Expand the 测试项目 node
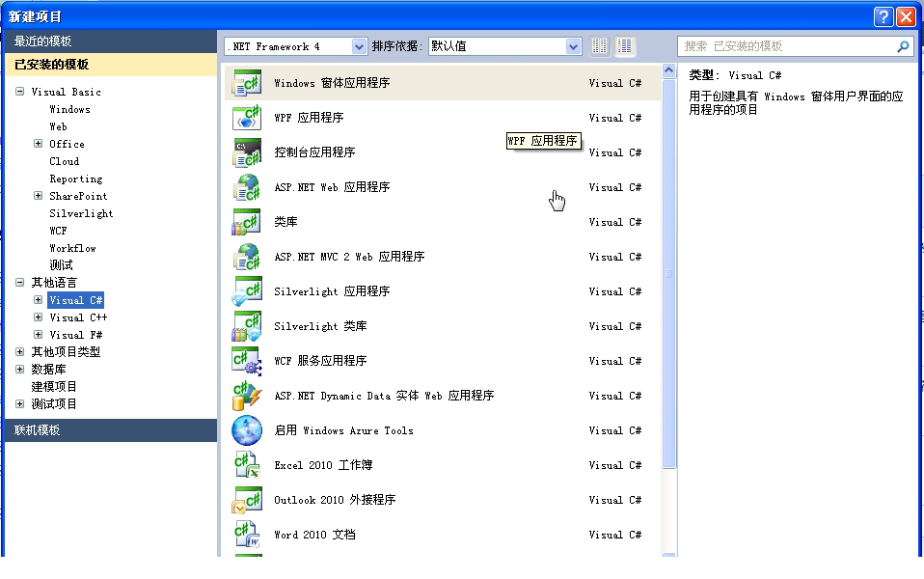Viewport: 924px width, 579px height. 19,404
